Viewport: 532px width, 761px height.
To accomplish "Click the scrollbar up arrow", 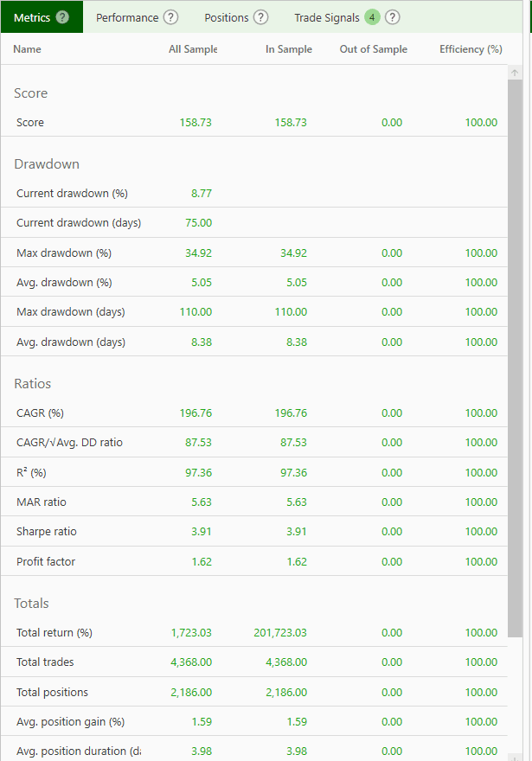I will click(x=515, y=73).
